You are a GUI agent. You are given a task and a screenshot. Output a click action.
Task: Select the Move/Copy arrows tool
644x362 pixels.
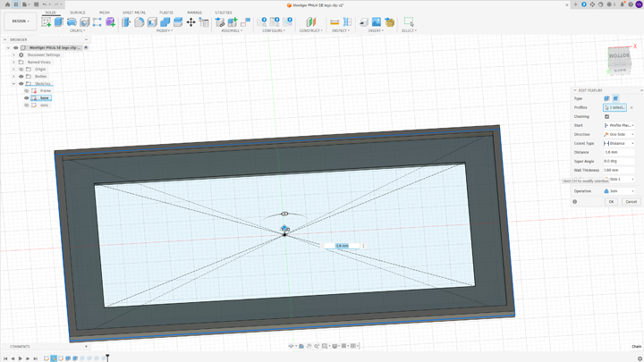(x=191, y=21)
